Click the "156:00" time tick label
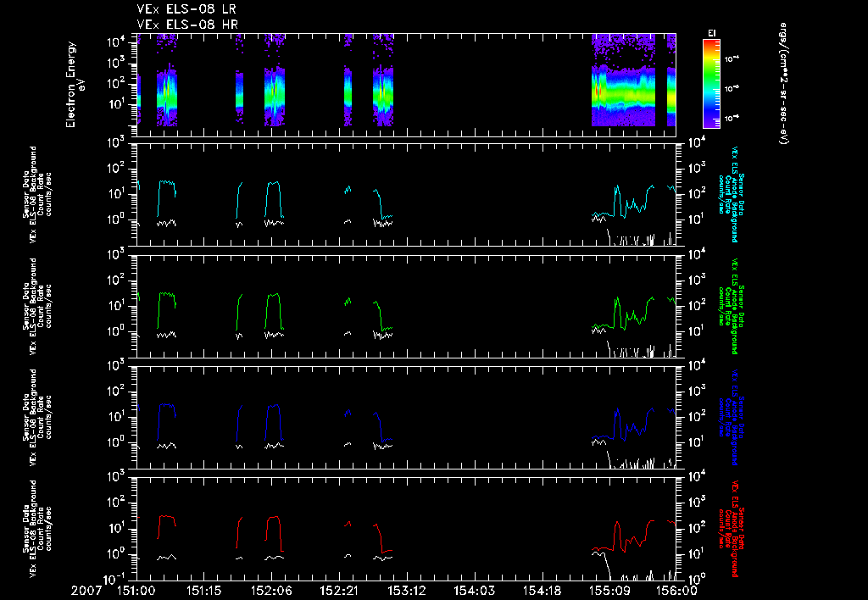 [676, 591]
